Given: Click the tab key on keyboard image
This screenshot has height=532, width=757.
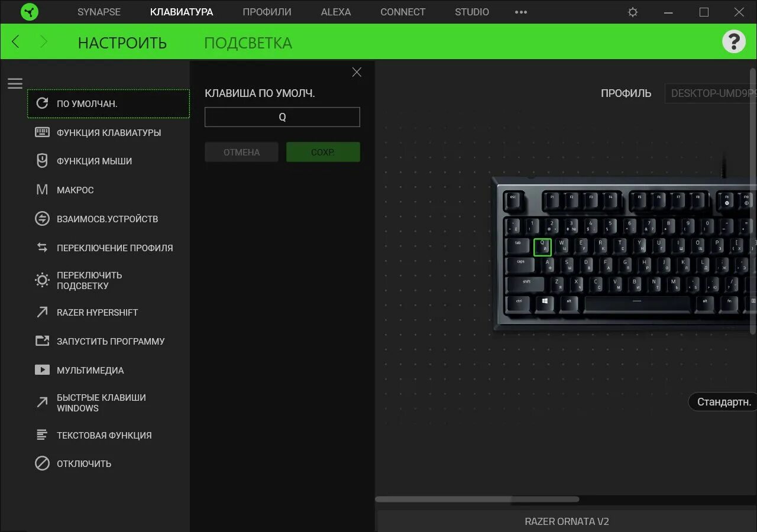Looking at the screenshot, I should (518, 247).
